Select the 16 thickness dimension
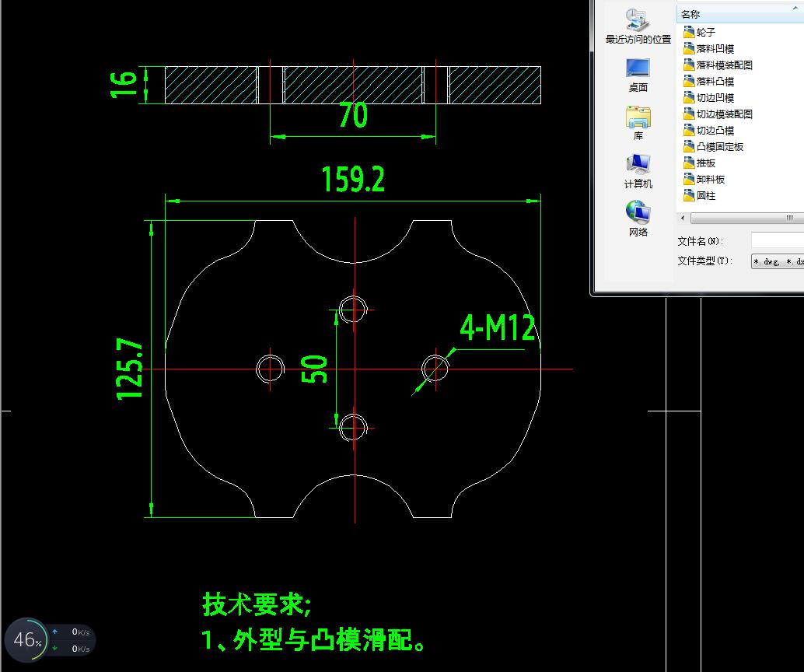804x672 pixels. (124, 85)
